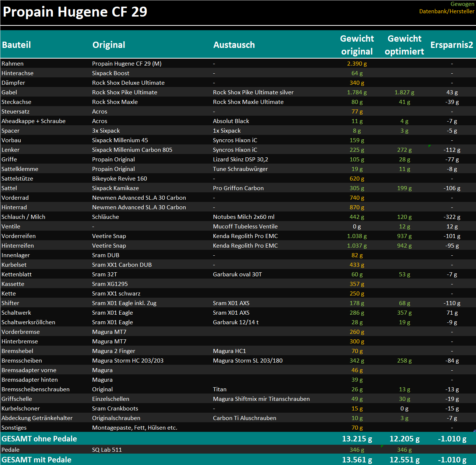Click 'Tune Schraubwürger' cell
The height and width of the screenshot is (465, 476).
point(240,169)
